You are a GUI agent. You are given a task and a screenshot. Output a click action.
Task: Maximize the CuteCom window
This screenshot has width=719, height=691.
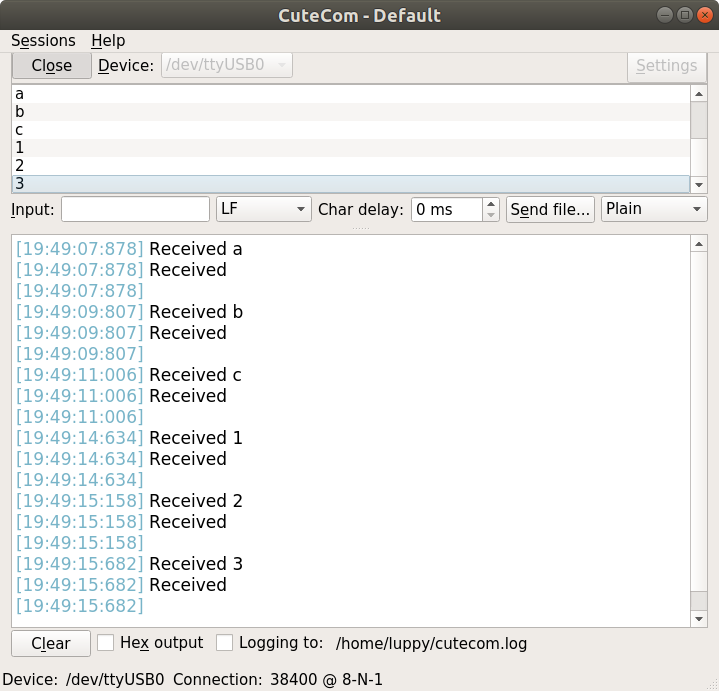coord(685,15)
